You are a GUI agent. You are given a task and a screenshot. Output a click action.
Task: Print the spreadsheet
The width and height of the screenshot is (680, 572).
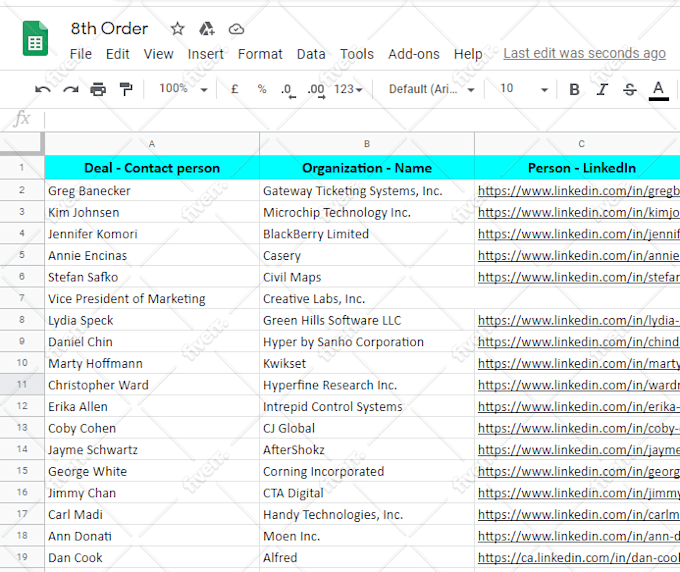click(x=98, y=89)
